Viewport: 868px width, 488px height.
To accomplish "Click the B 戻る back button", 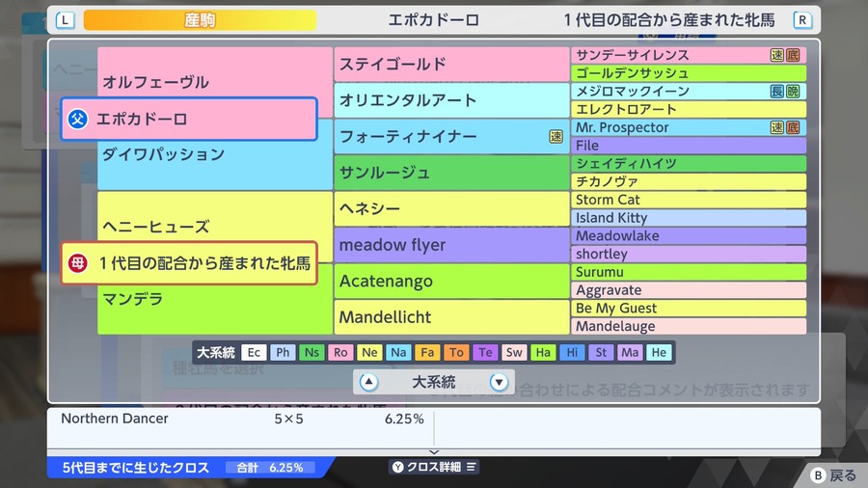I will 833,475.
